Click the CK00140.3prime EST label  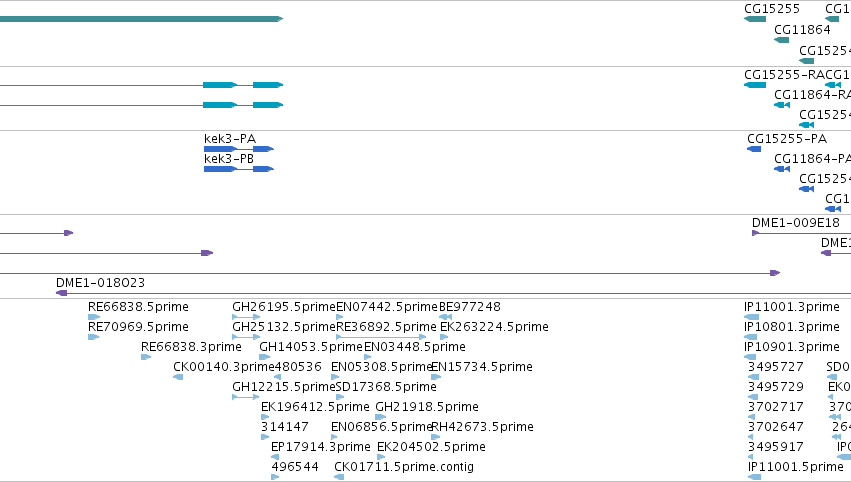tap(224, 367)
